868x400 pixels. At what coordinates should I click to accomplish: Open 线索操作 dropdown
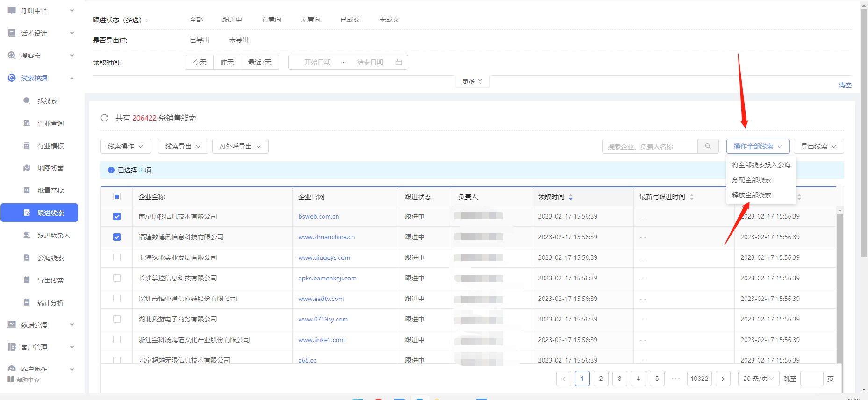tap(125, 146)
